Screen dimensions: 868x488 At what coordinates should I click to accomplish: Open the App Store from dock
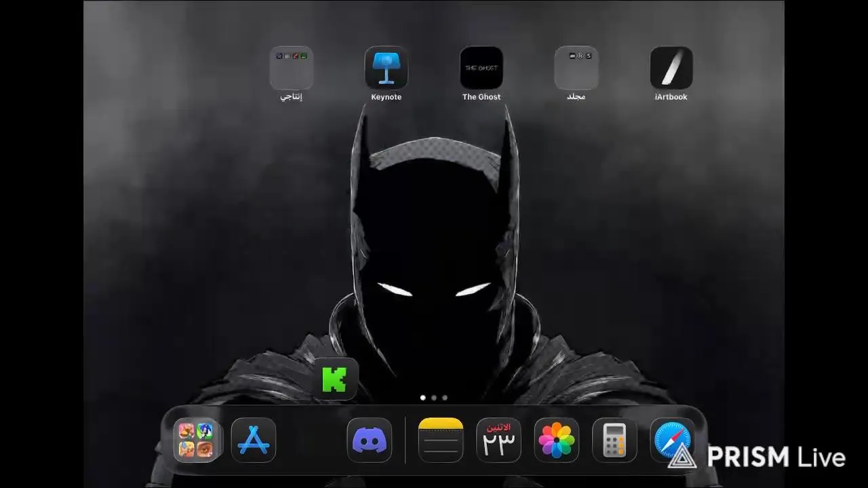point(254,440)
